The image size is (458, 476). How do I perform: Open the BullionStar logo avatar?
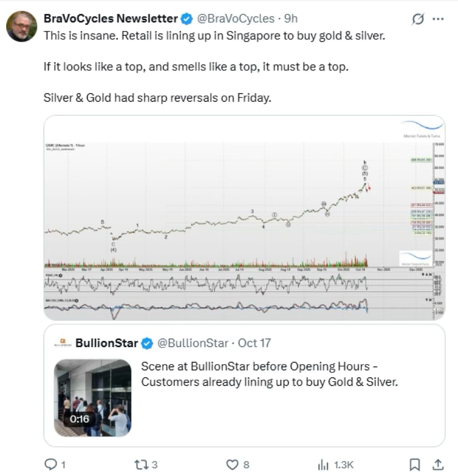[63, 343]
